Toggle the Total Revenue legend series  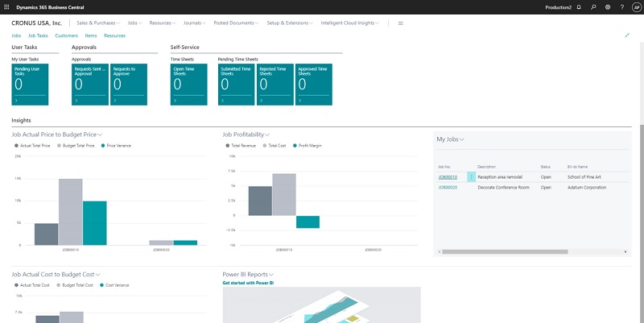(x=242, y=146)
